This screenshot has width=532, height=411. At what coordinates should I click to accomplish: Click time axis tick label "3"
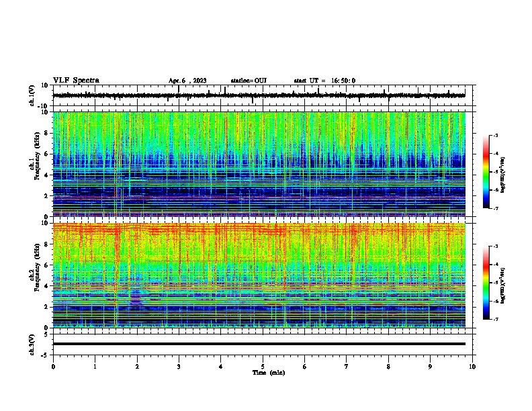179,367
